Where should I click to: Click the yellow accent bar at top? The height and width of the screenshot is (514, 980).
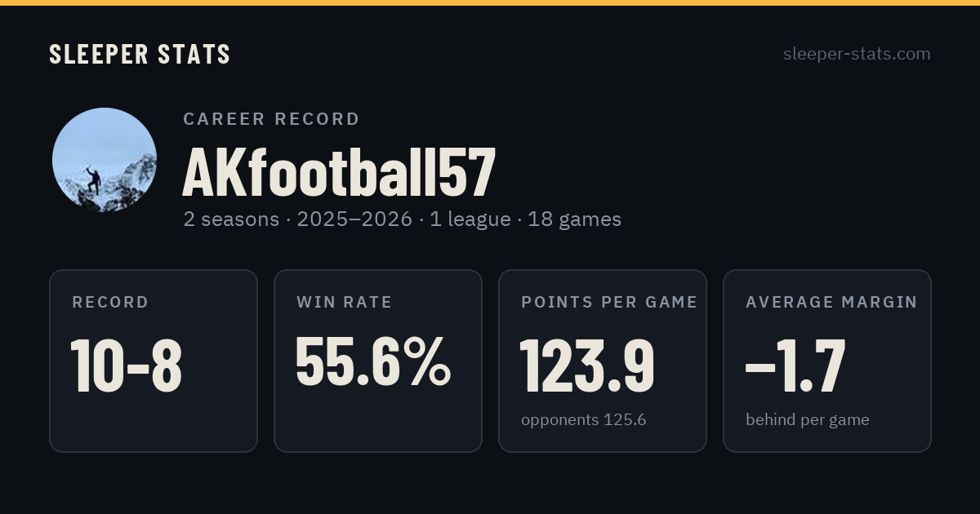tap(490, 2)
